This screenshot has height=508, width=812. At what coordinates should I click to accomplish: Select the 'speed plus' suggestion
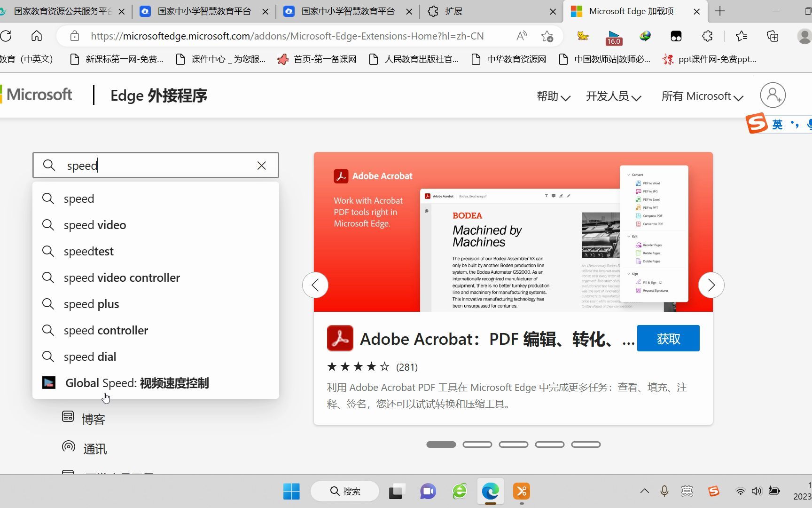coord(156,304)
